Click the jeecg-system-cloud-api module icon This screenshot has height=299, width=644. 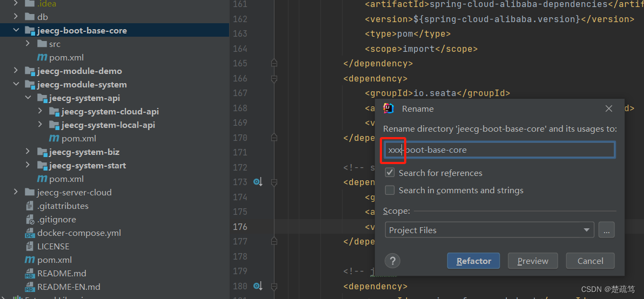point(54,112)
